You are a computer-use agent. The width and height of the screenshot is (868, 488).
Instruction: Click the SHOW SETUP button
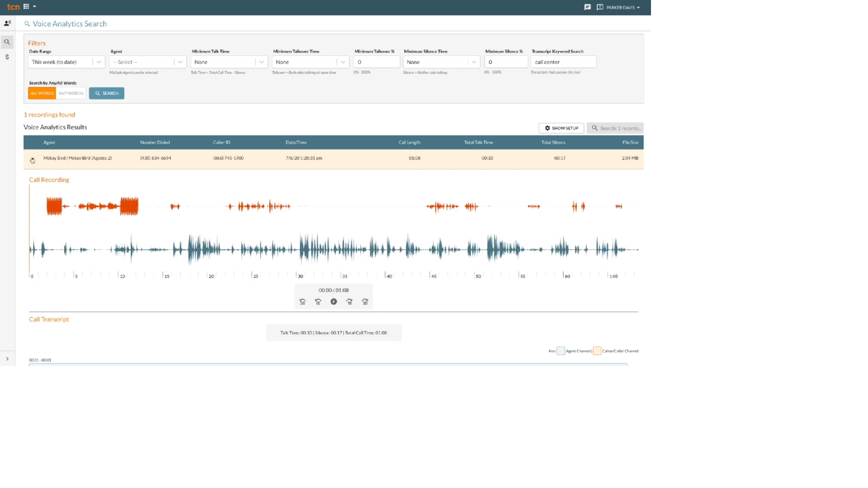pos(561,128)
